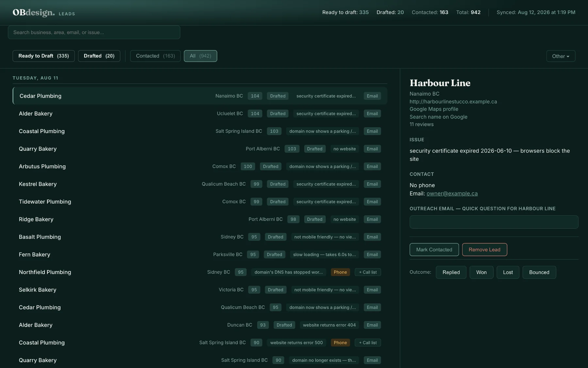588x368 pixels.
Task: Click the Mark Contacted button
Action: (x=434, y=250)
